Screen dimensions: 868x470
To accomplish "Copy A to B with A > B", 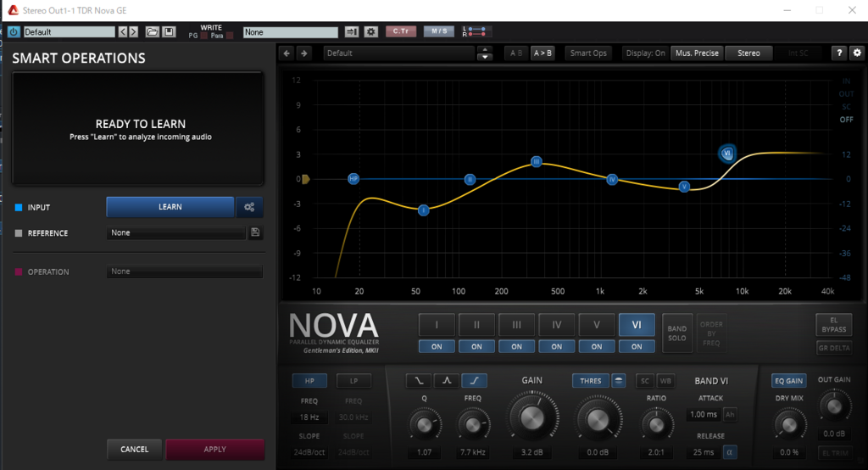I will (x=542, y=53).
